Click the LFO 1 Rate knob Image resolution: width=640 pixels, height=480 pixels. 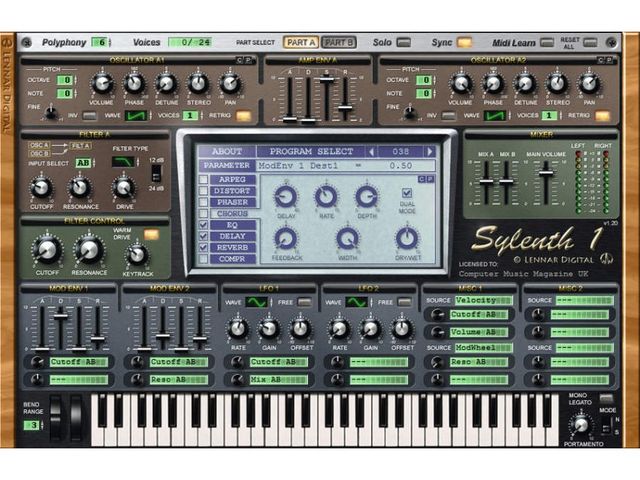point(238,329)
